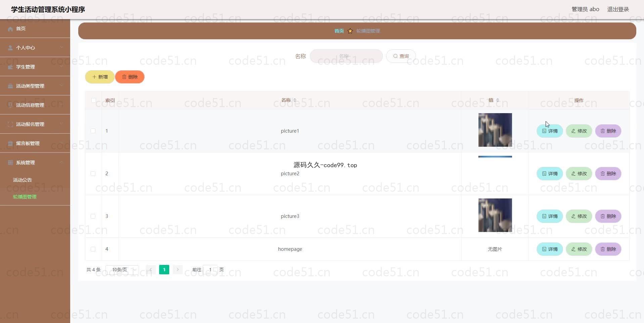The height and width of the screenshot is (323, 644).
Task: Expand the 个人中心 menu chevron
Action: coord(61,47)
